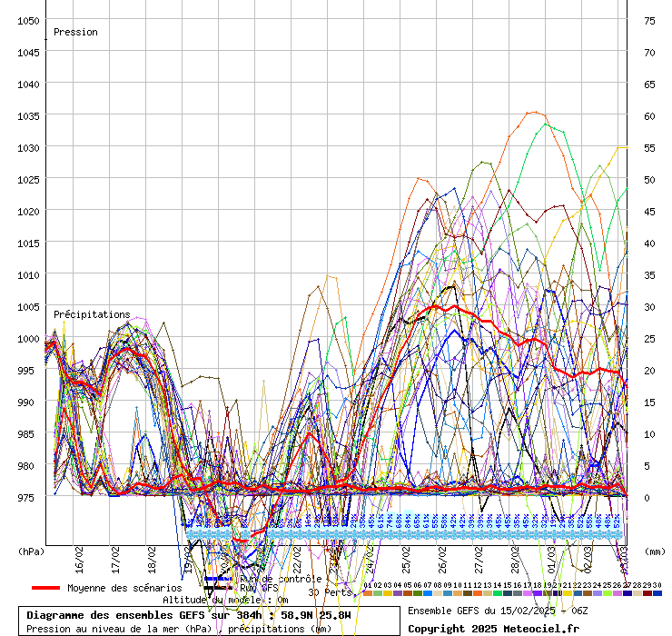672x636 pixels.
Task: Click the (mm) unit label
Action: (x=655, y=552)
